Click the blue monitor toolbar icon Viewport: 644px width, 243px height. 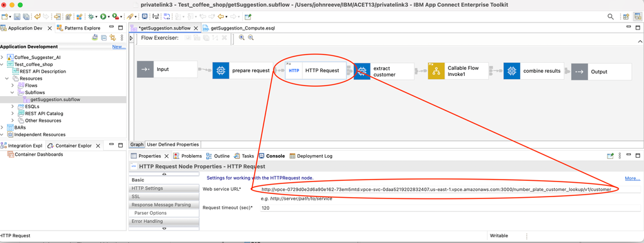click(145, 17)
